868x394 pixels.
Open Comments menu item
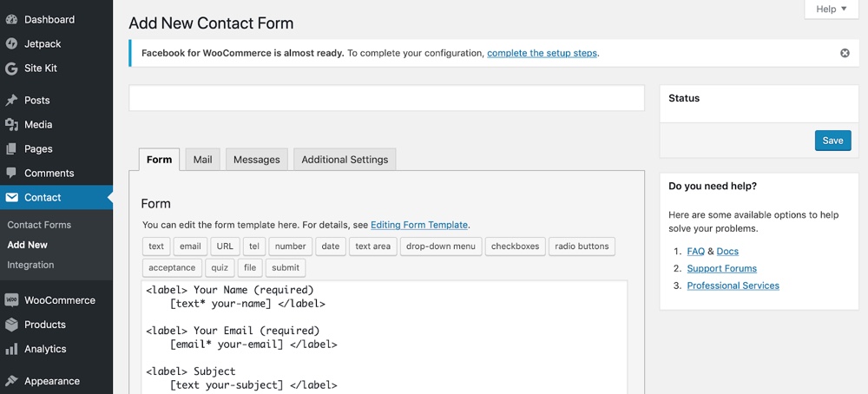tap(56, 174)
